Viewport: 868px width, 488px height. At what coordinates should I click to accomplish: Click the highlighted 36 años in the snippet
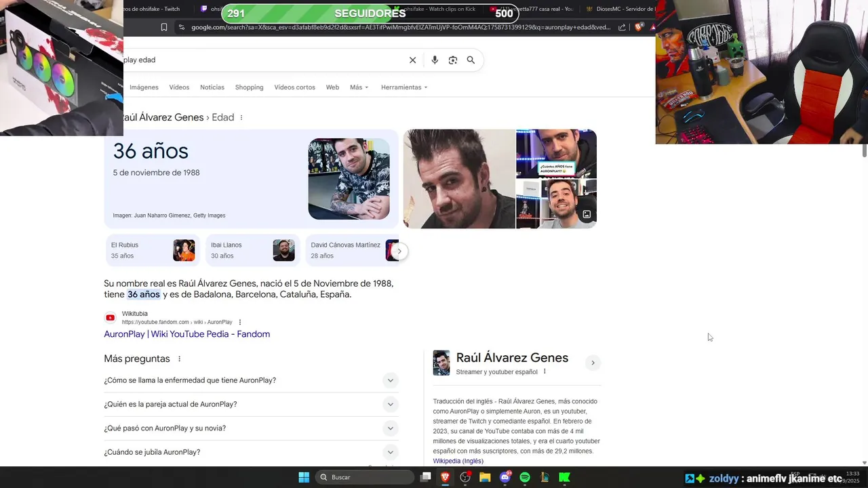point(144,294)
